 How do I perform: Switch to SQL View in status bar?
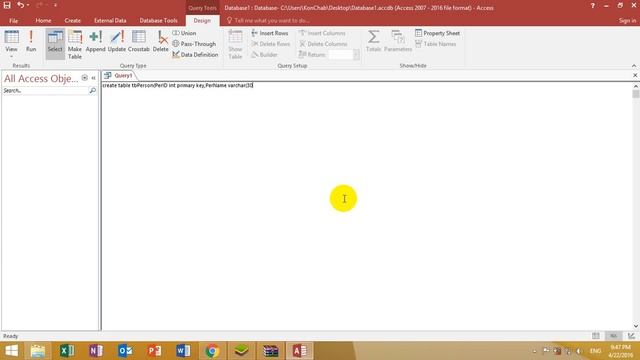pyautogui.click(x=613, y=336)
